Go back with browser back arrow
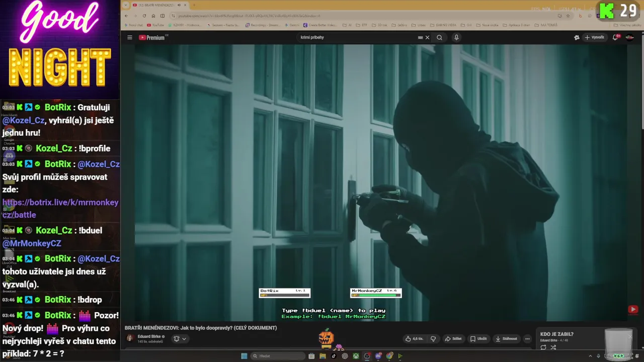The width and height of the screenshot is (644, 362). (126, 16)
